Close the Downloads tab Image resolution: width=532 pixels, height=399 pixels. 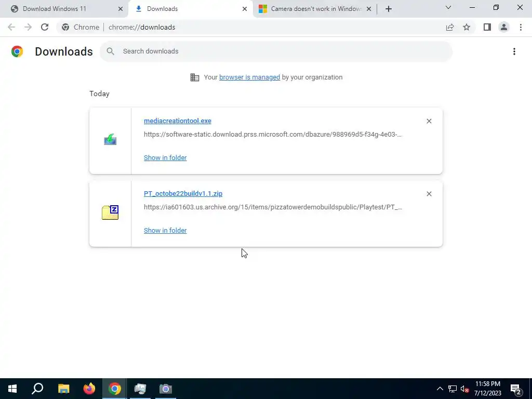click(x=244, y=9)
